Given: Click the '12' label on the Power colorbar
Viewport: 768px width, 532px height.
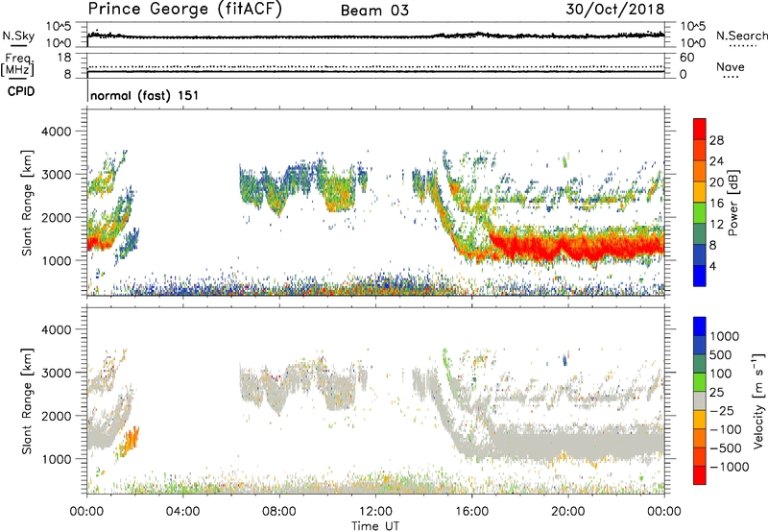Looking at the screenshot, I should pos(716,225).
